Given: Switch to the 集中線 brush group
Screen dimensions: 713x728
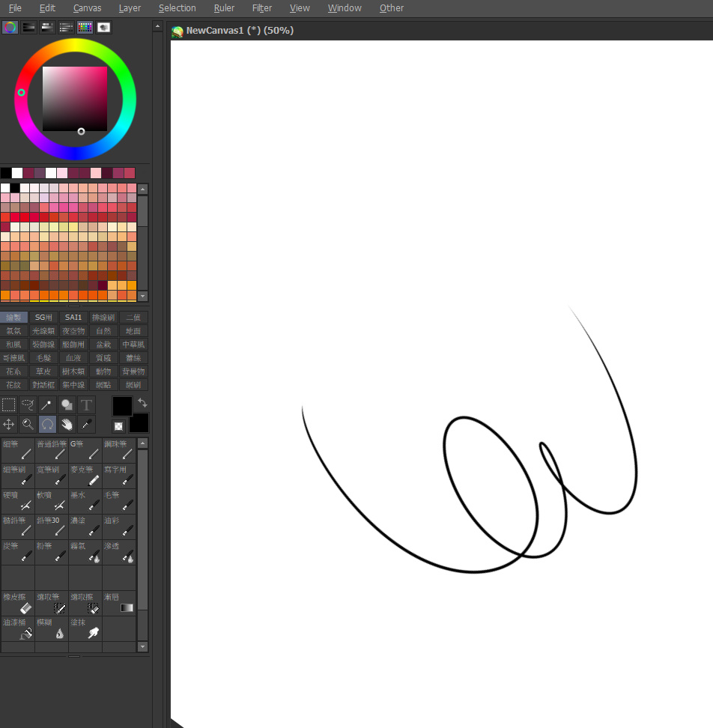Looking at the screenshot, I should [x=73, y=384].
